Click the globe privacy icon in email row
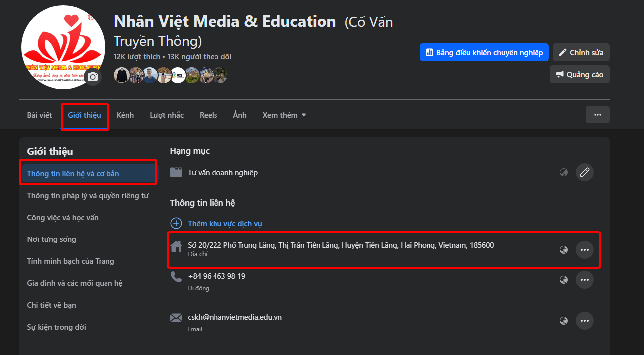The height and width of the screenshot is (355, 644). point(564,321)
